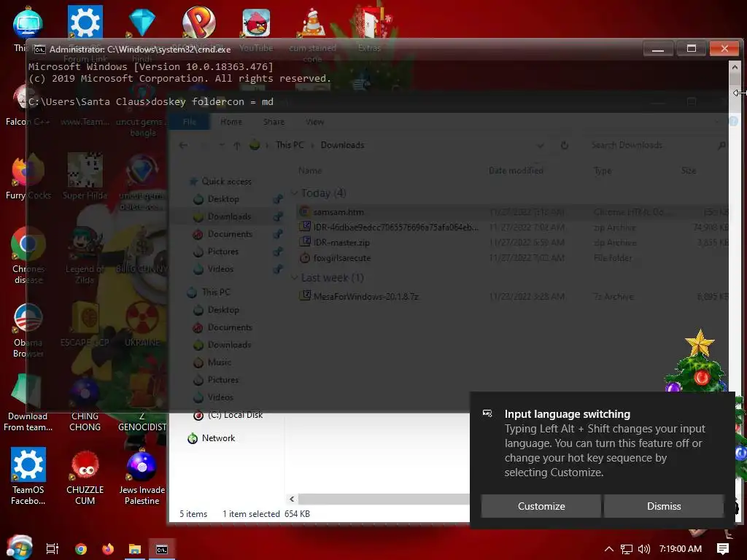Open the Home ribbon tab in Explorer
Image resolution: width=747 pixels, height=560 pixels.
coord(231,122)
